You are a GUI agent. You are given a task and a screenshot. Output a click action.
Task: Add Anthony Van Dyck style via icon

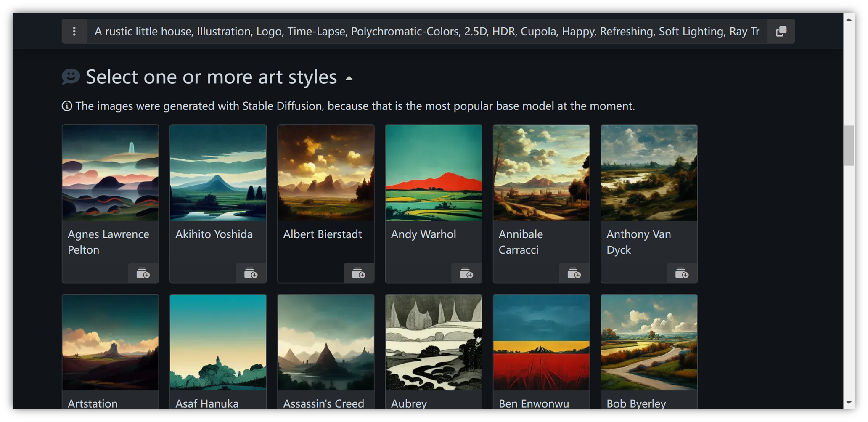(x=681, y=273)
